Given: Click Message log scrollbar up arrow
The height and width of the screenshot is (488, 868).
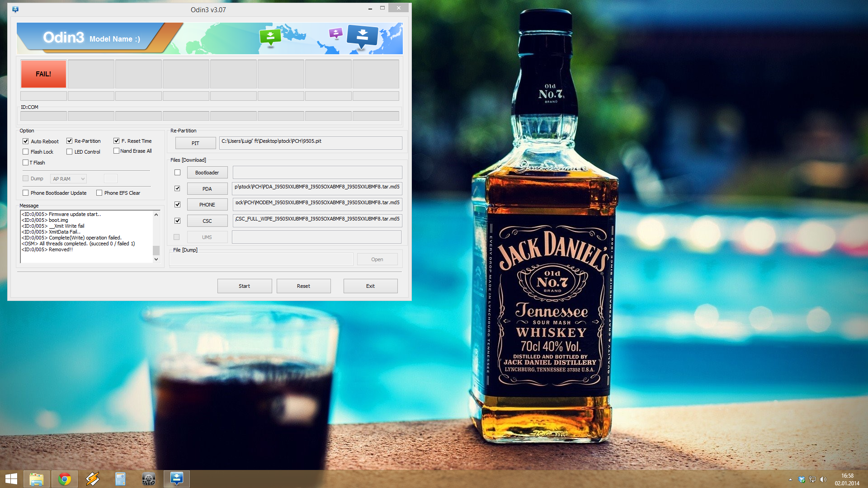Looking at the screenshot, I should pyautogui.click(x=156, y=215).
